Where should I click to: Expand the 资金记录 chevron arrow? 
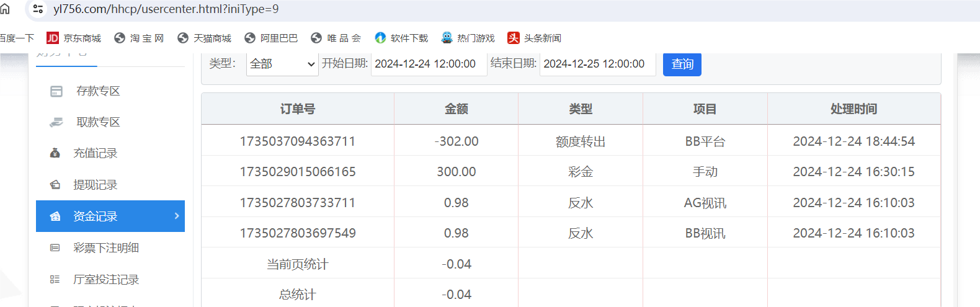click(177, 216)
